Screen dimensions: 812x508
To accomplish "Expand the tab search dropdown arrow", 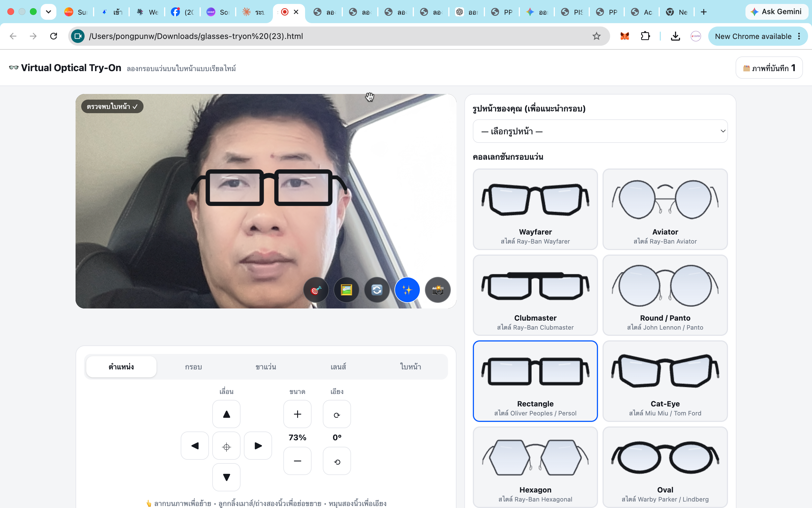I will (x=48, y=12).
